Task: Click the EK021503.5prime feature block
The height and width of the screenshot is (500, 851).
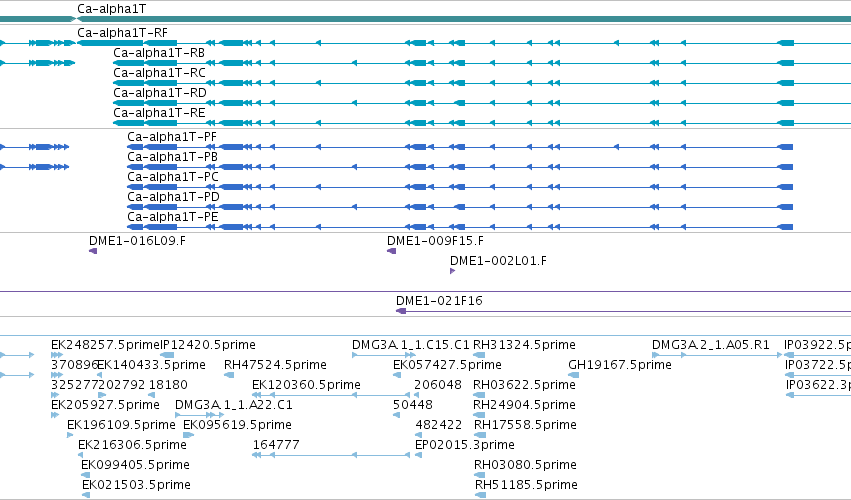Action: [x=86, y=495]
